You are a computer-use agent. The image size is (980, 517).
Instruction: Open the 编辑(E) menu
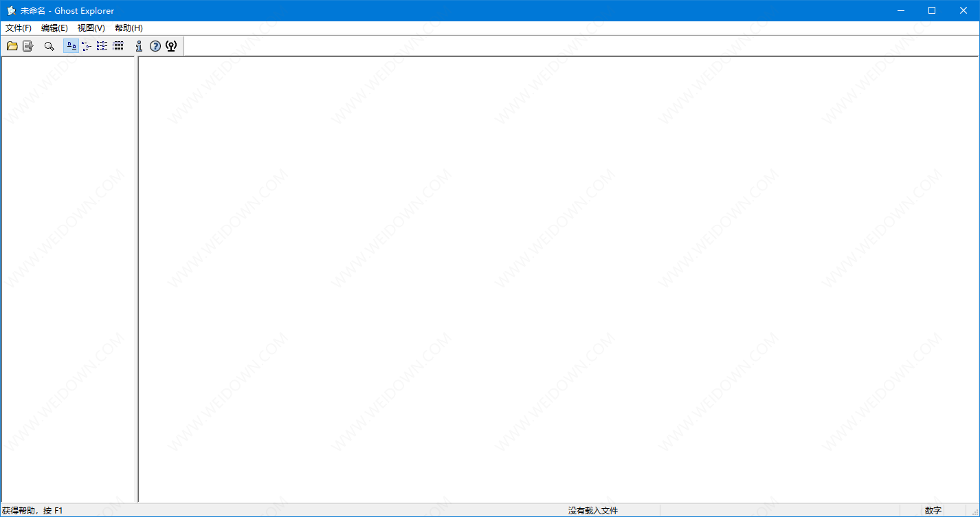coord(54,28)
